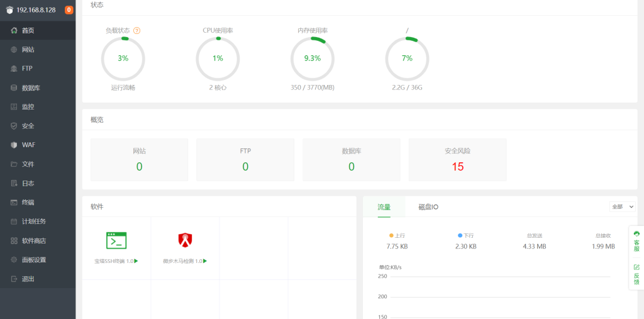Open 面板设置 panel settings
This screenshot has width=644, height=319.
[33, 260]
